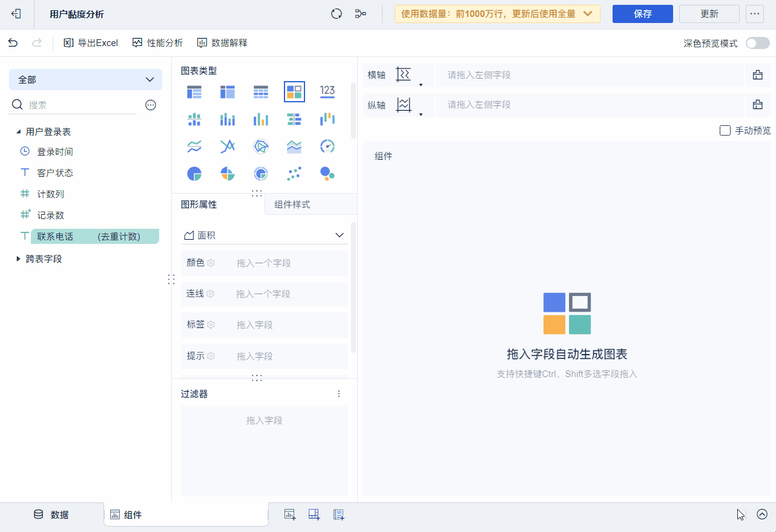776x532 pixels.
Task: Click the exit icon at top left
Action: [16, 14]
